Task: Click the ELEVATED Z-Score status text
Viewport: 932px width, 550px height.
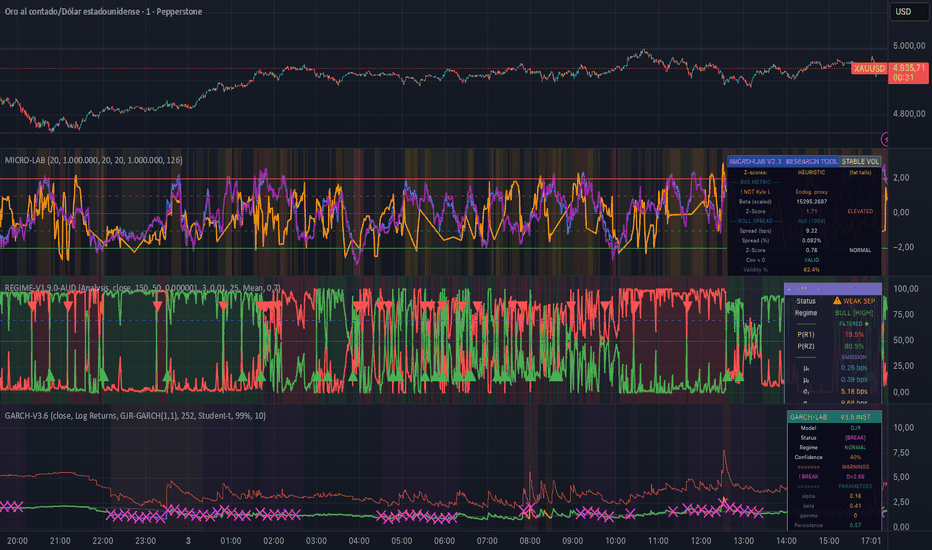Action: (860, 212)
